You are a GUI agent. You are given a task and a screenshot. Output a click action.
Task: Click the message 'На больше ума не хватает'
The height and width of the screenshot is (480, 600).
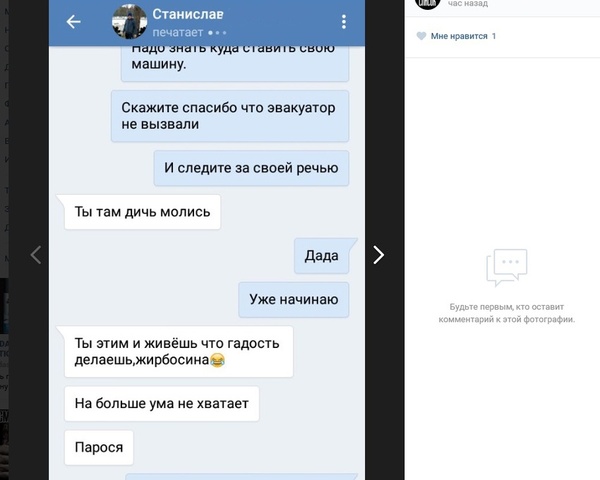tap(161, 404)
